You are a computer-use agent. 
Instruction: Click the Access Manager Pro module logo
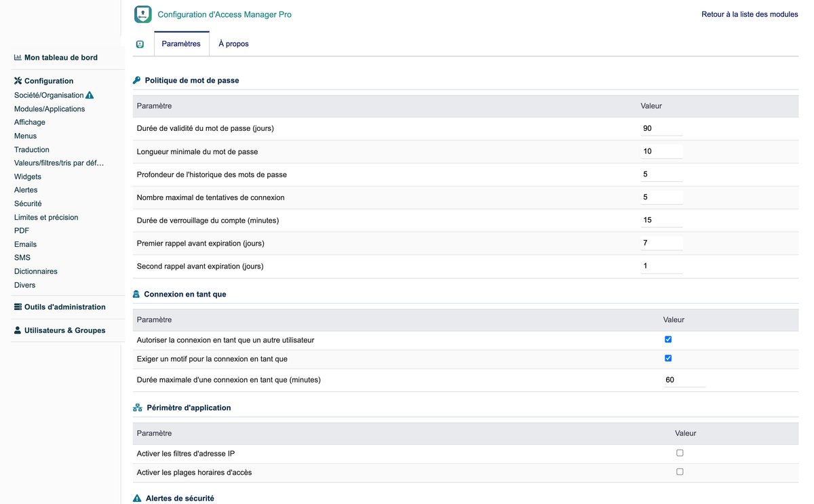coord(143,14)
